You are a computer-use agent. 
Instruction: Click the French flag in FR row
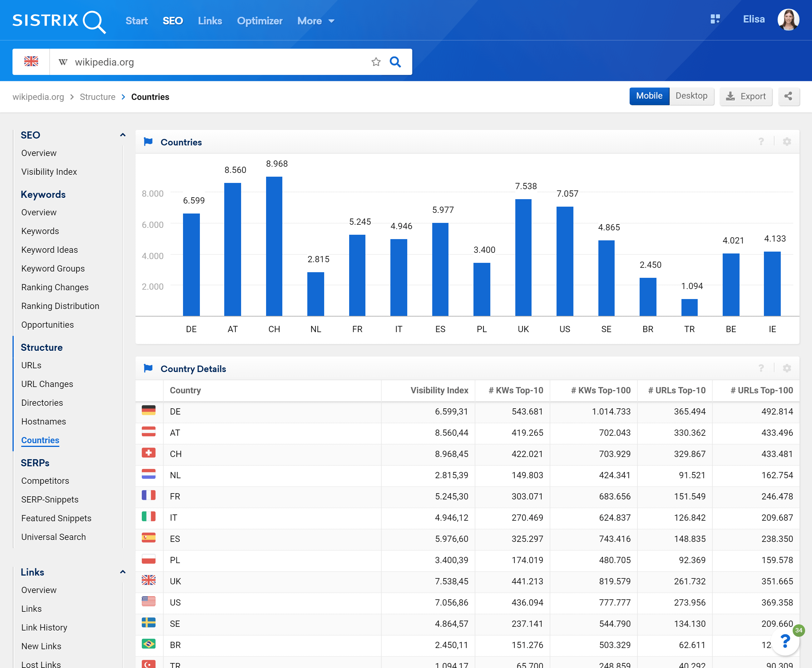[148, 495]
